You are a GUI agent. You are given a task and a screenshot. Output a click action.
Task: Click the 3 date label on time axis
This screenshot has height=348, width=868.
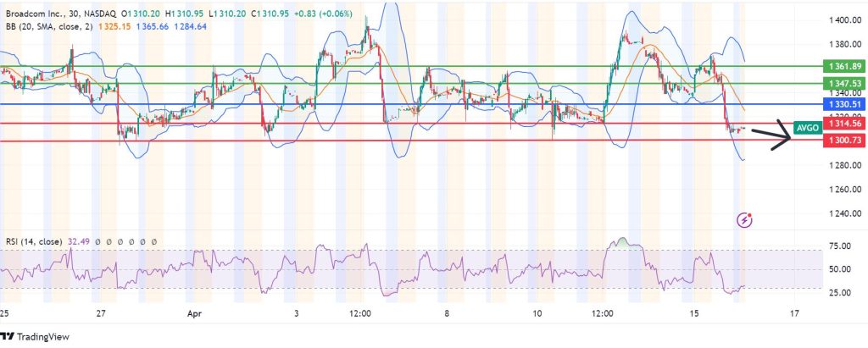tap(296, 313)
